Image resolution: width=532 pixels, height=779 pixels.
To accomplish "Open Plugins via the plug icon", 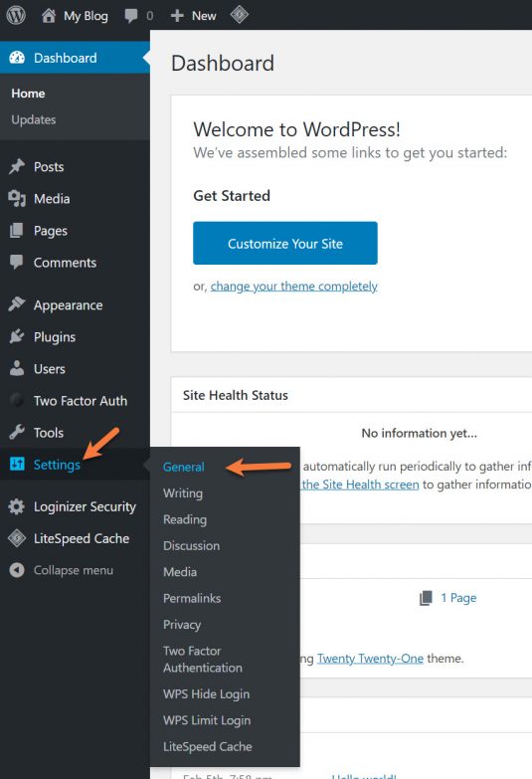I will pos(17,337).
